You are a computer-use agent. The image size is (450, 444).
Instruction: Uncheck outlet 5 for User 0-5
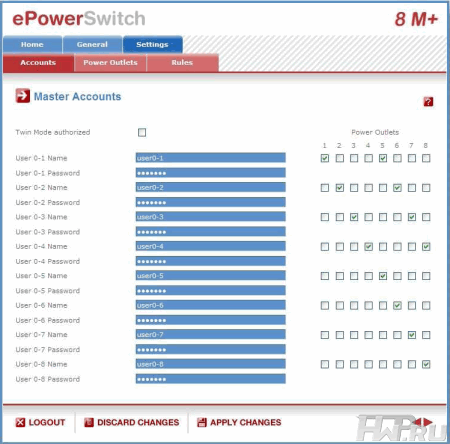click(383, 276)
